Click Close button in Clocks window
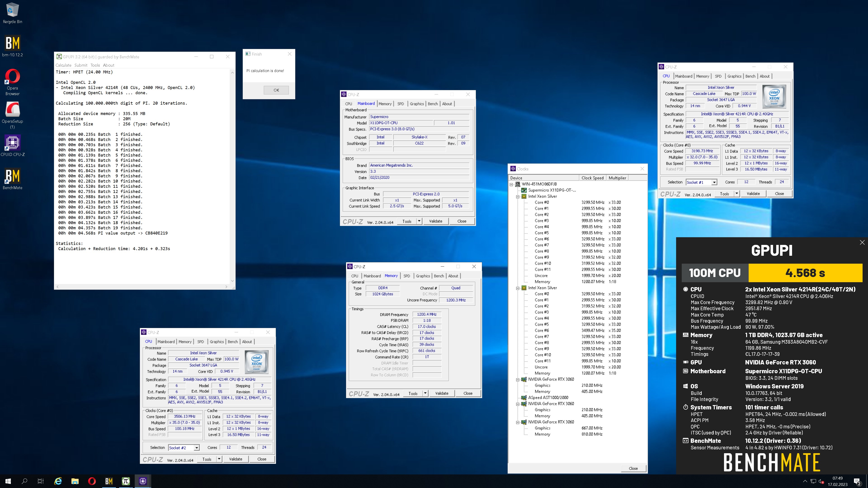 coord(633,469)
